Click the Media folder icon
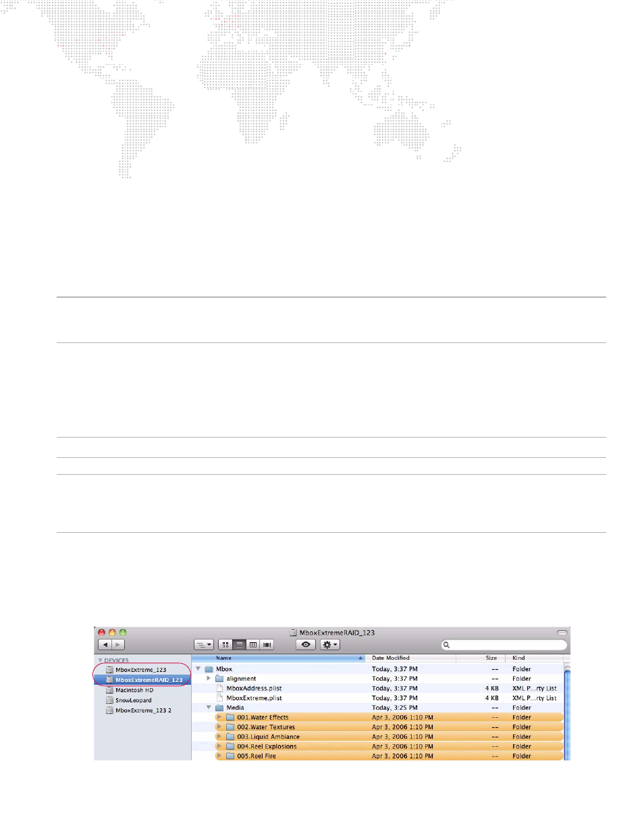Image resolution: width=644 pixels, height=834 pixels. click(x=219, y=708)
